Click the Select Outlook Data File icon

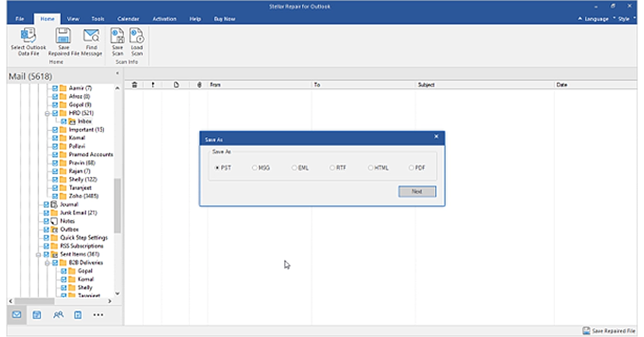tap(28, 35)
